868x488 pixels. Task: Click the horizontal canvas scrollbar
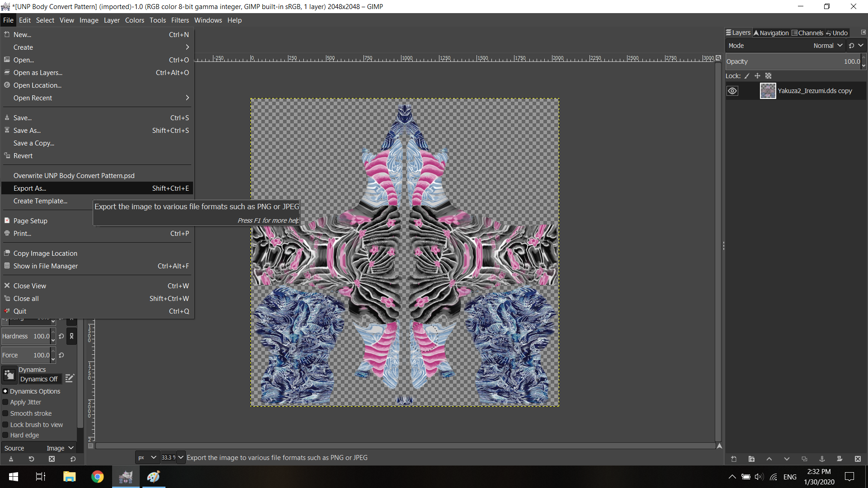[405, 446]
